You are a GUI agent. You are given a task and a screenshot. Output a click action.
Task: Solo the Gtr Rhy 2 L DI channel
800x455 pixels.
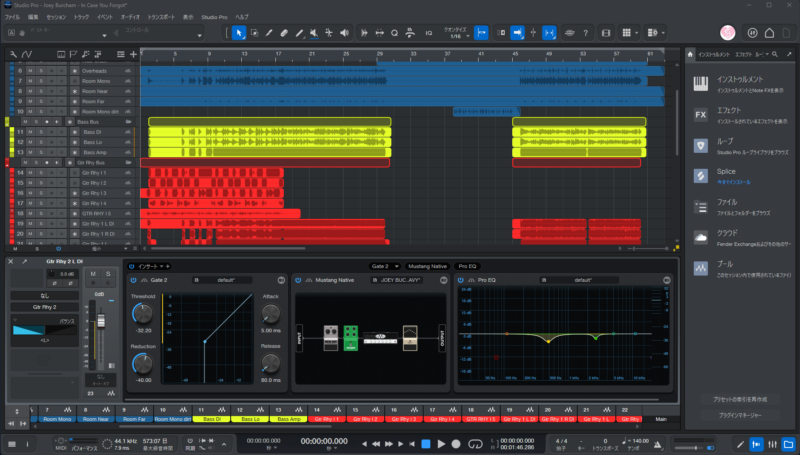tap(108, 273)
